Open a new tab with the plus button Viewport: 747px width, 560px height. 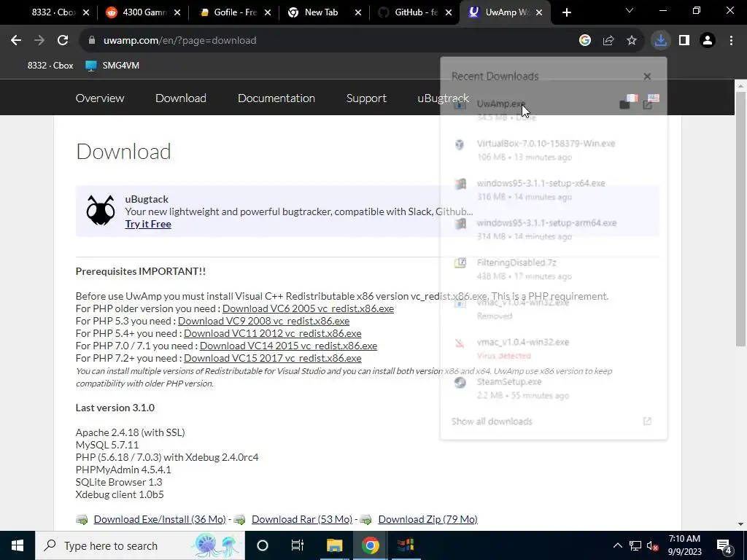click(566, 12)
